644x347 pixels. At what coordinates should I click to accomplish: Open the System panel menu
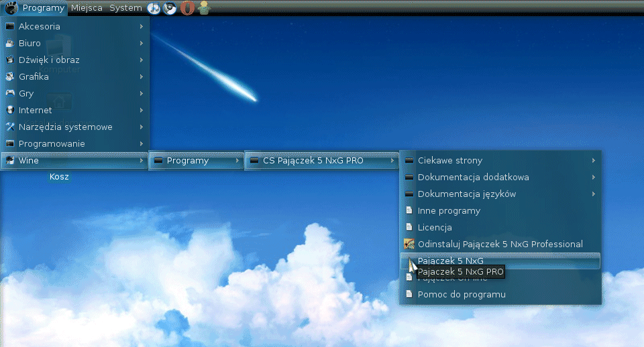[x=125, y=8]
